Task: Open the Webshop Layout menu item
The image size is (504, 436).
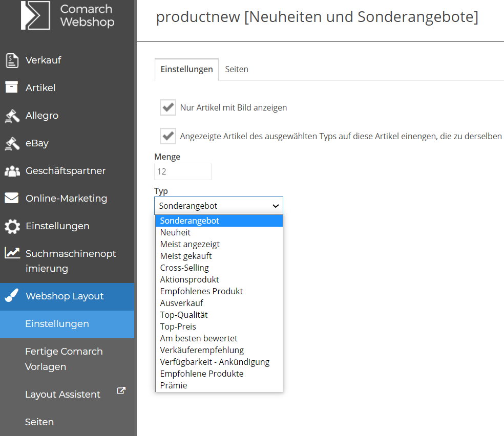Action: click(x=67, y=296)
